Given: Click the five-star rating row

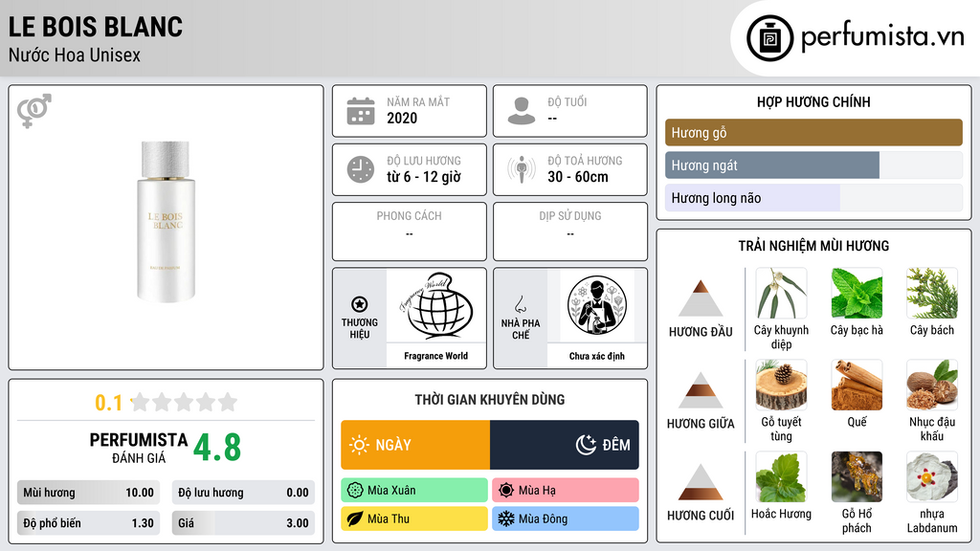Looking at the screenshot, I should point(185,402).
